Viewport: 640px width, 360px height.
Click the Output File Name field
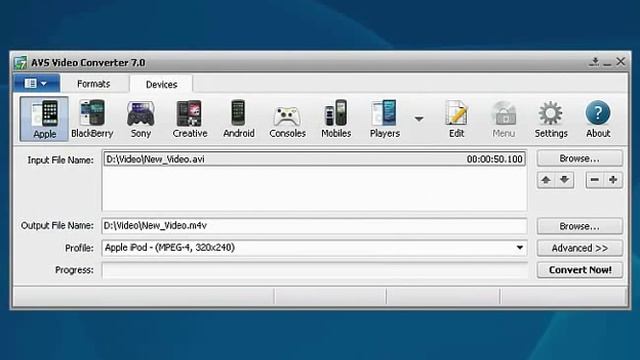[x=314, y=226]
